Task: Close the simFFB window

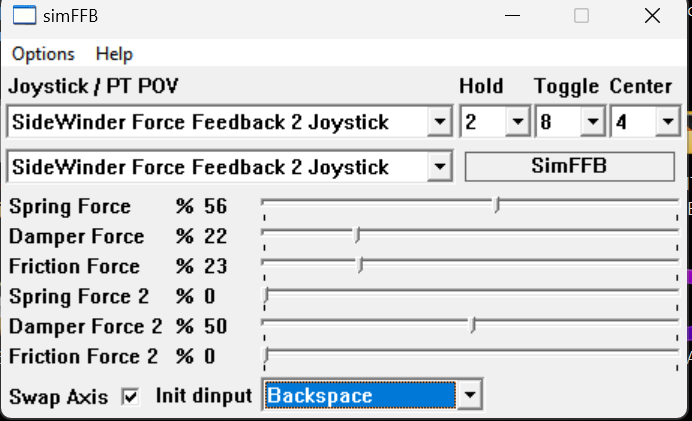Action: pos(652,16)
